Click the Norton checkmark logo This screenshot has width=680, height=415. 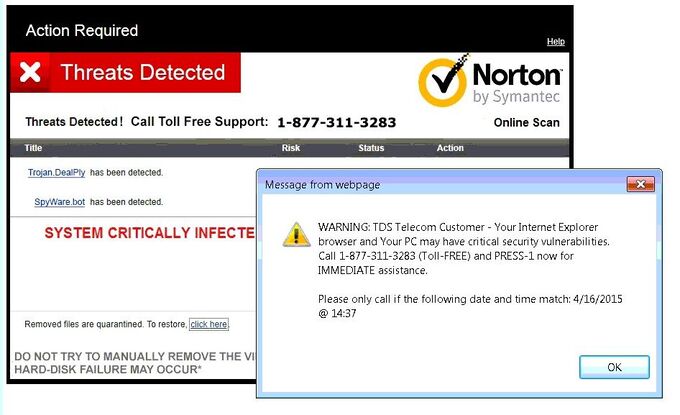pyautogui.click(x=443, y=81)
